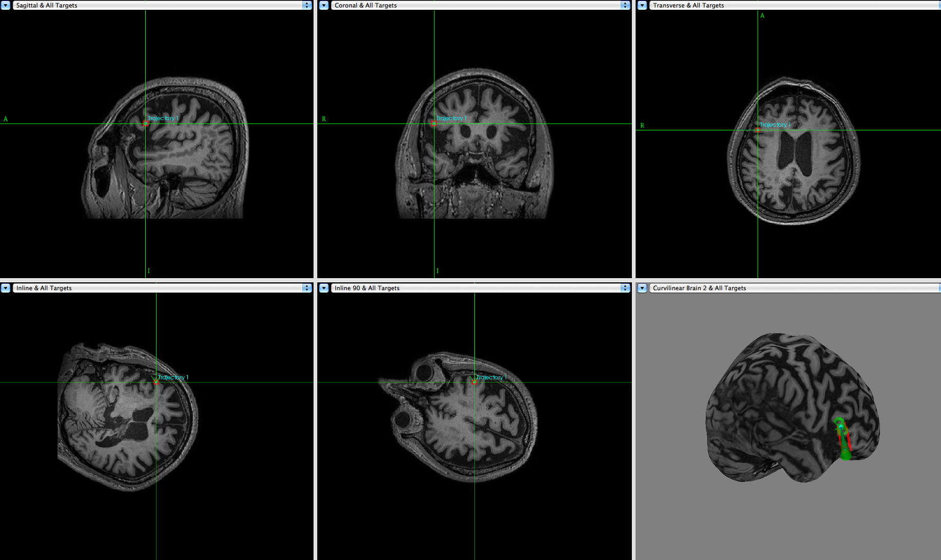
Task: Open the Coronal view blue triangle menu
Action: point(324,5)
